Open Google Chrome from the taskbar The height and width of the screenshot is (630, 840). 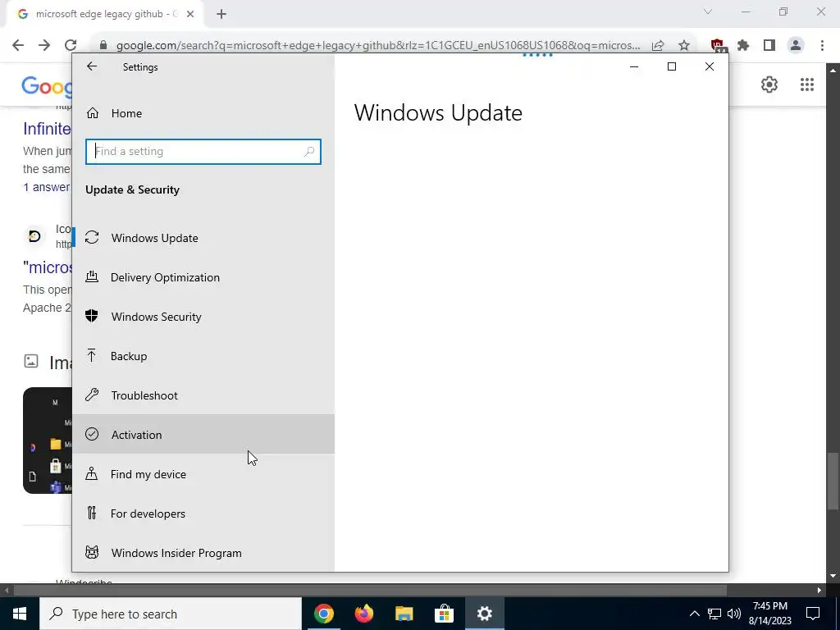324,614
